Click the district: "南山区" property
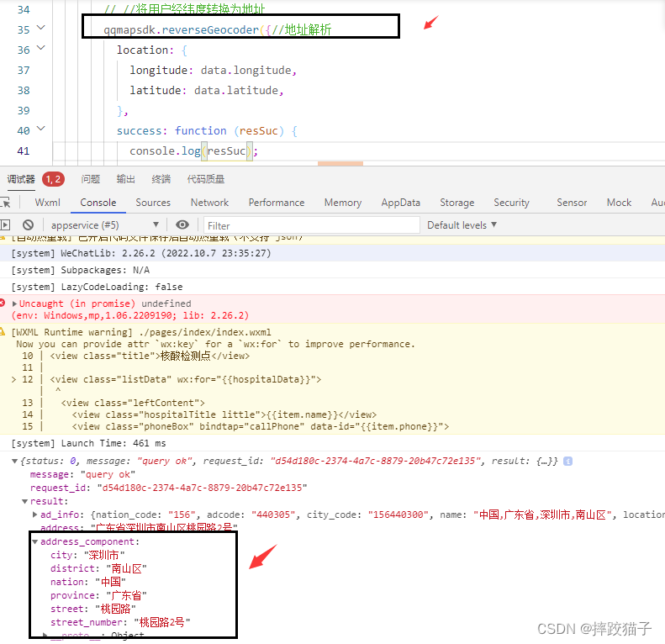Screen dimensions: 665x644 tap(98, 568)
